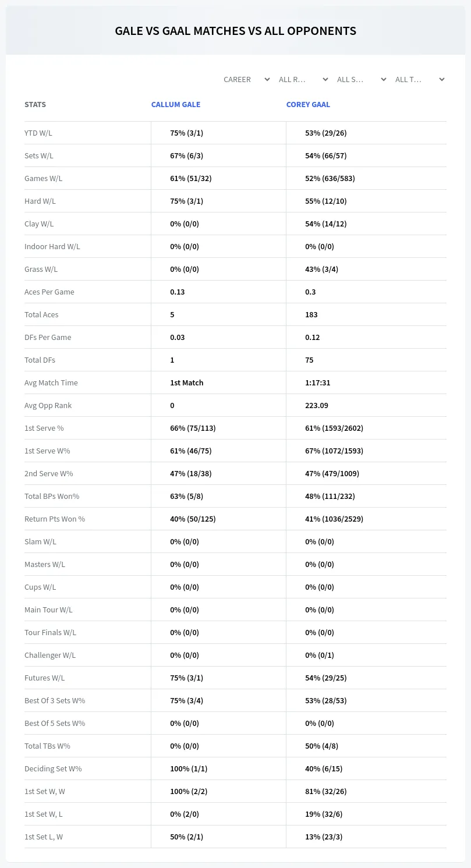Click the STATS column header

point(35,105)
